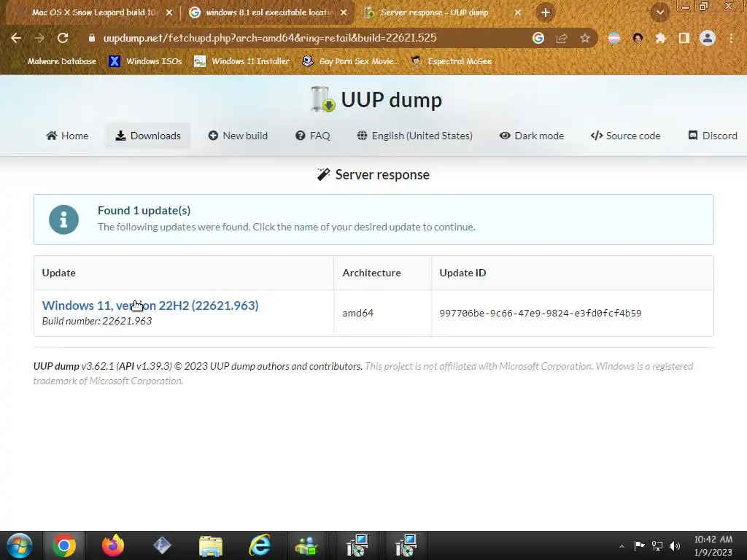Launch Internet Explorer from taskbar
Screen dimensions: 747x560
260,545
